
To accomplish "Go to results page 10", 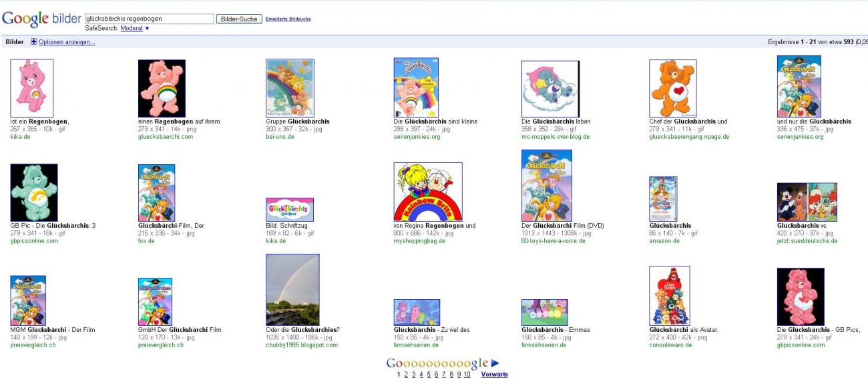I will 467,375.
